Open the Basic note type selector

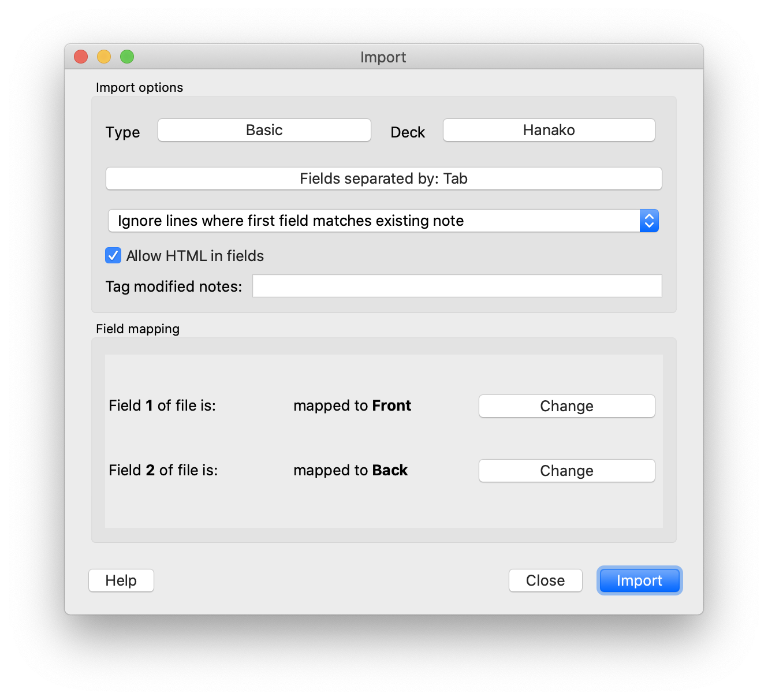(264, 130)
